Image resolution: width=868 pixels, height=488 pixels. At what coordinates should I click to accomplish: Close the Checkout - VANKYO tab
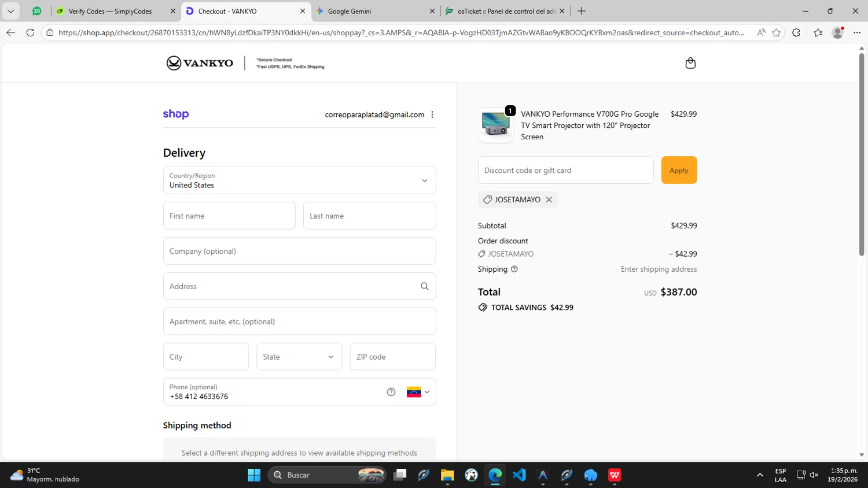[x=303, y=11]
